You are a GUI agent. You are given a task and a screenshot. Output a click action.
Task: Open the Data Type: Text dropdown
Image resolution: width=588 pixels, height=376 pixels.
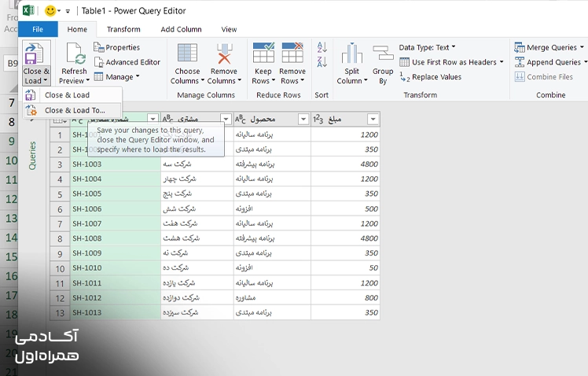(427, 47)
